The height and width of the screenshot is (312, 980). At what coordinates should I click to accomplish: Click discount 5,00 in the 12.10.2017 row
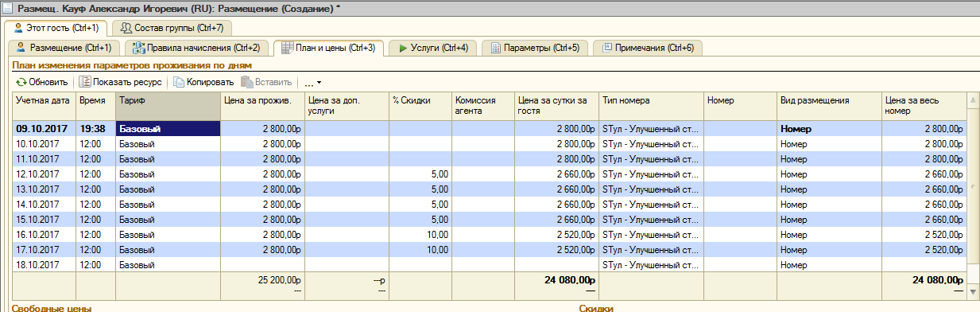pos(420,174)
